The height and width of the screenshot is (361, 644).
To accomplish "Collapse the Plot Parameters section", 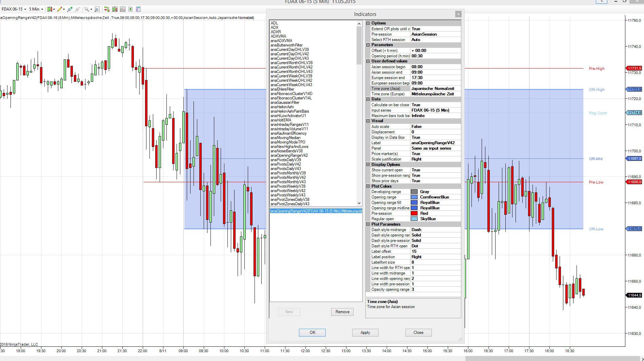I will [368, 224].
